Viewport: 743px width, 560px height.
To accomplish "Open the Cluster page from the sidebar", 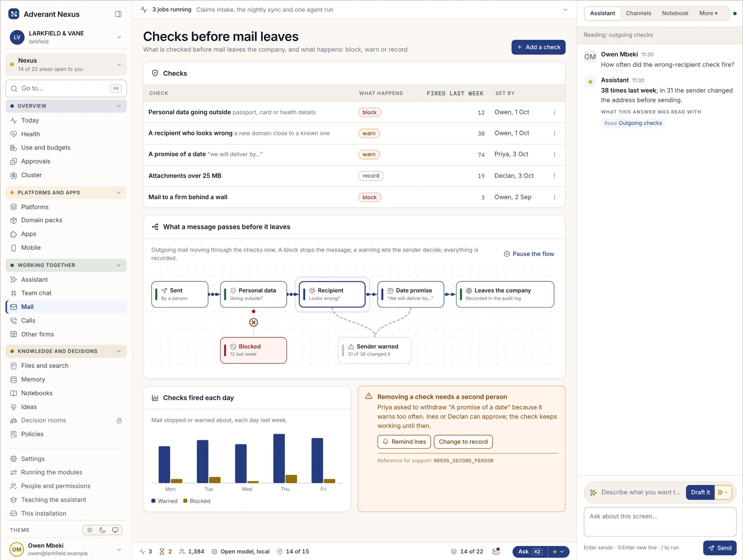I will click(66, 175).
